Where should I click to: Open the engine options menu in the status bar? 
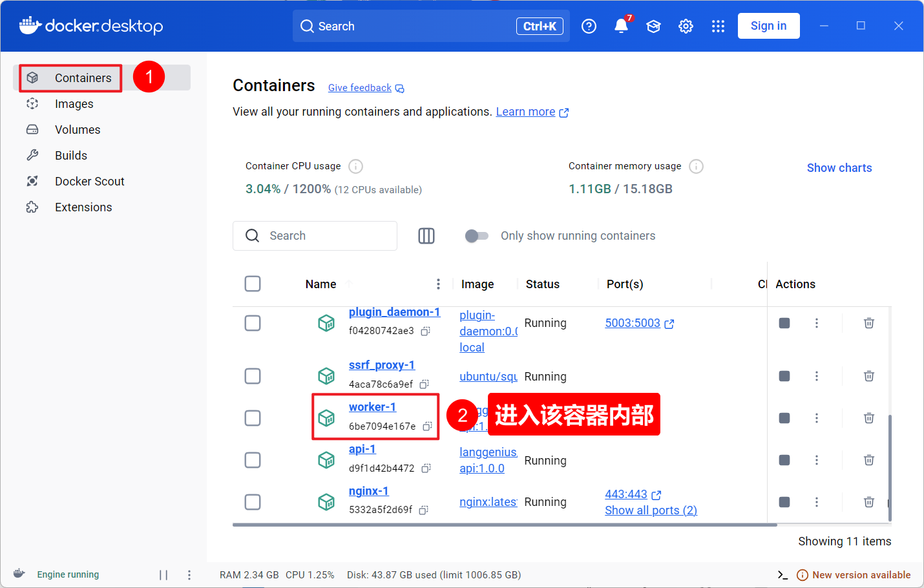pos(189,575)
